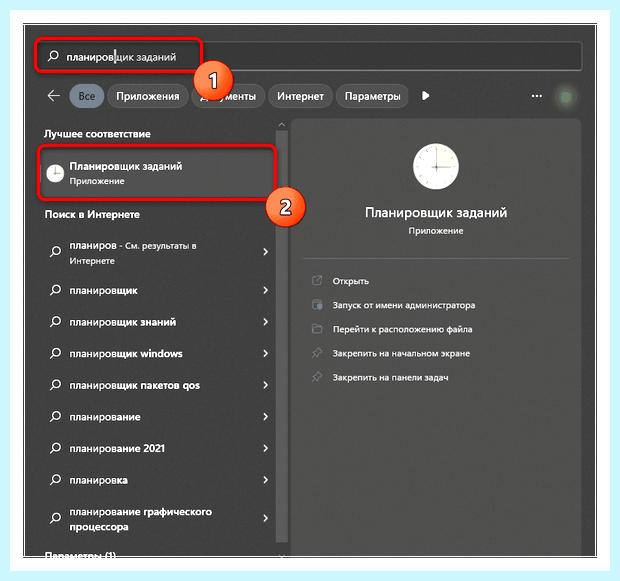Switch to the Приложения filter tab
This screenshot has height=581, width=620.
(x=147, y=96)
